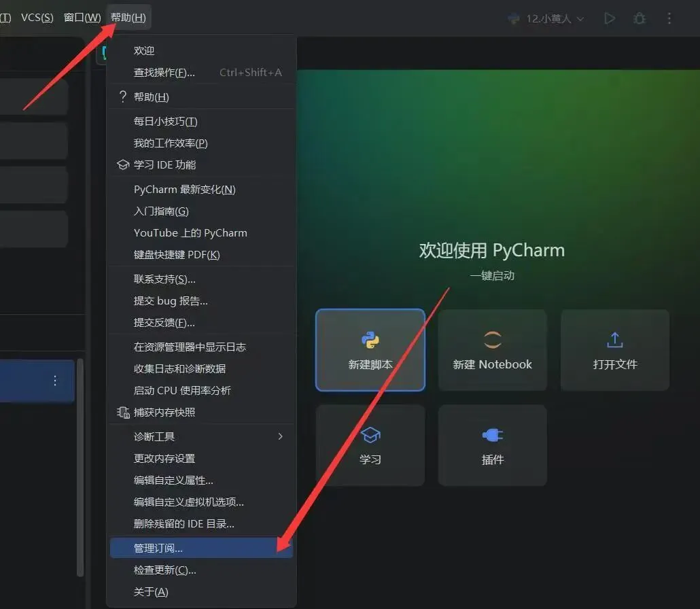Expand the 诊断工具 submenu arrow
The width and height of the screenshot is (700, 609).
pos(281,436)
